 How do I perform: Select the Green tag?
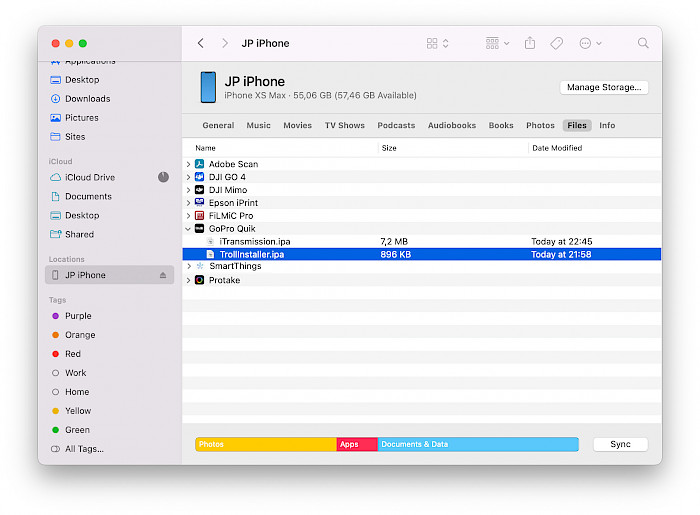[x=71, y=430]
